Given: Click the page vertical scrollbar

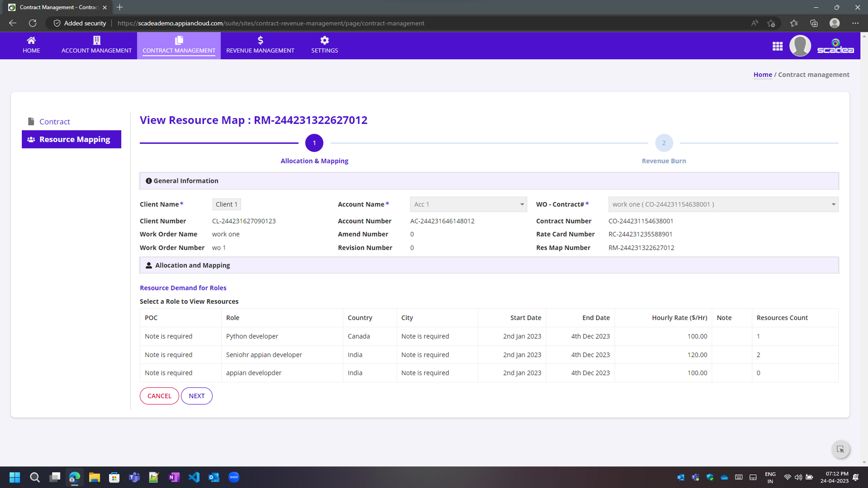Looking at the screenshot, I should (864, 249).
